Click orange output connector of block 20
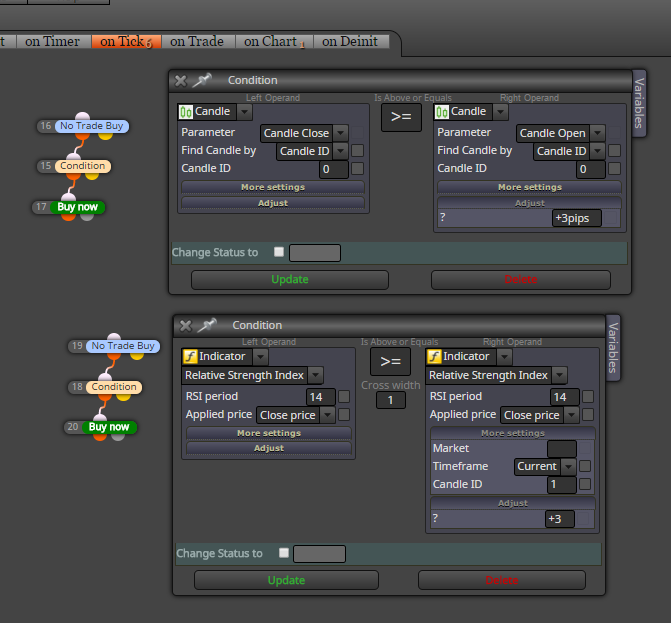Viewport: 671px width, 623px height. tap(100, 437)
